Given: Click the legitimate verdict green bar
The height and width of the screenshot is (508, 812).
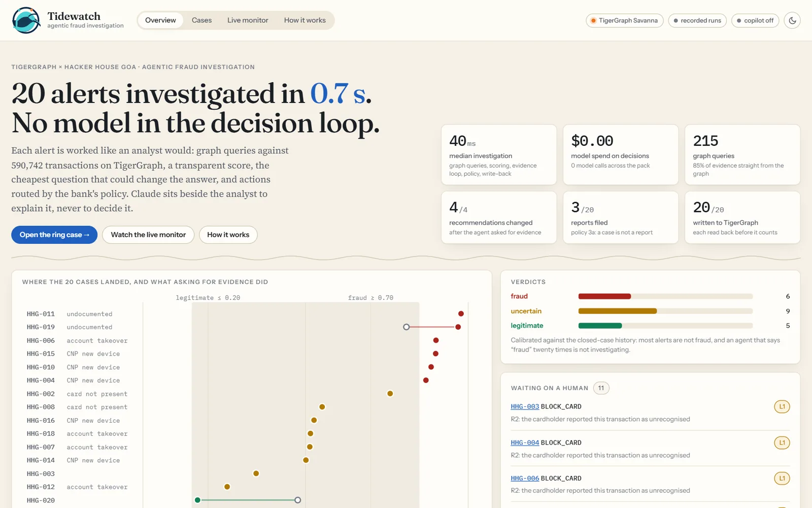Looking at the screenshot, I should click(600, 326).
